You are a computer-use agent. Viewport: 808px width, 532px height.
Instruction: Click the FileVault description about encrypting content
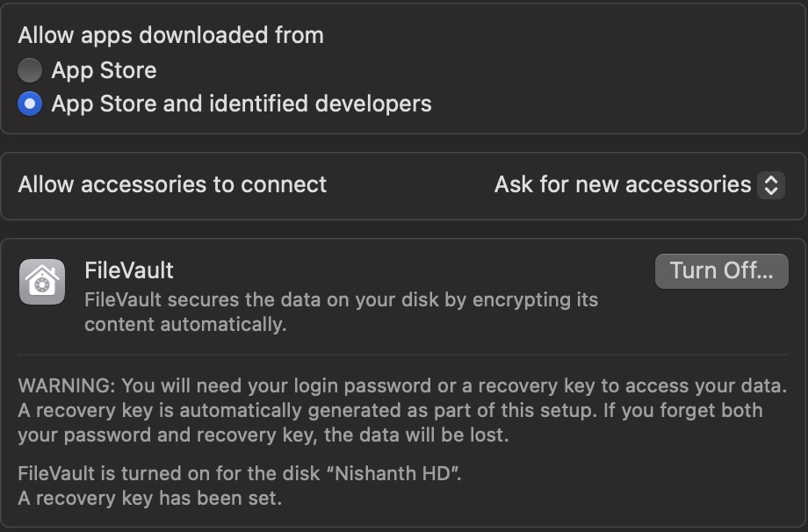tap(341, 300)
